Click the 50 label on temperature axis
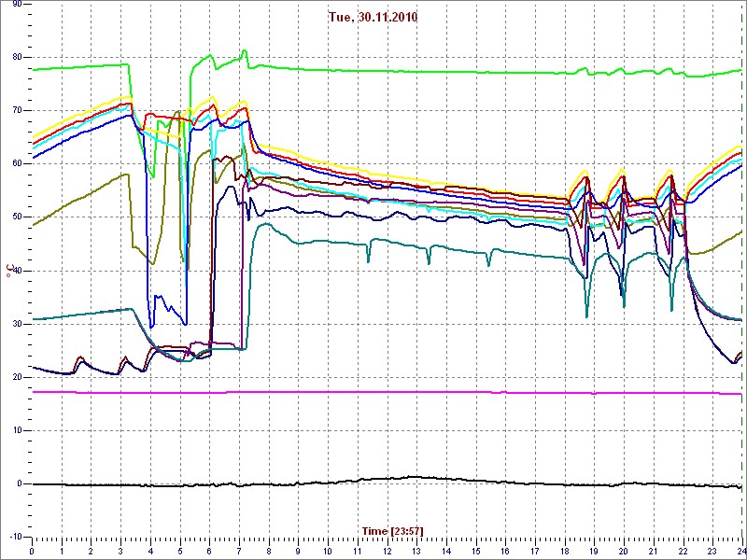The image size is (747, 560). click(x=17, y=217)
